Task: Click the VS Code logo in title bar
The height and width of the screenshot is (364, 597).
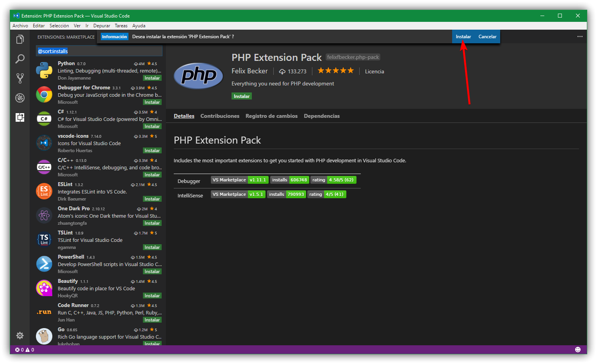Action: [16, 16]
